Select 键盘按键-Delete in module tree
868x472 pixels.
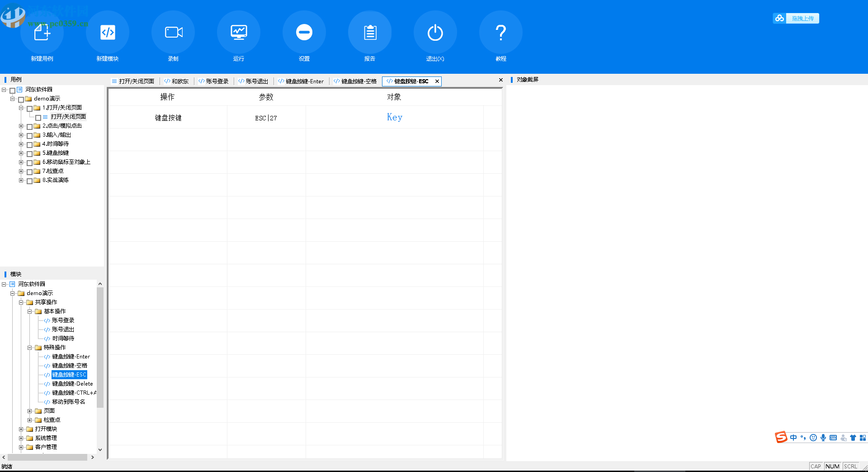pyautogui.click(x=72, y=384)
